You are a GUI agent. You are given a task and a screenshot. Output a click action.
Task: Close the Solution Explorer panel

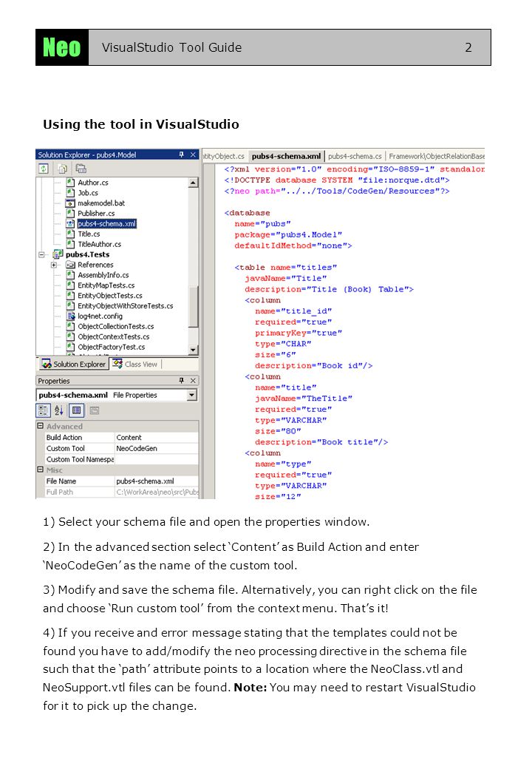tap(193, 155)
